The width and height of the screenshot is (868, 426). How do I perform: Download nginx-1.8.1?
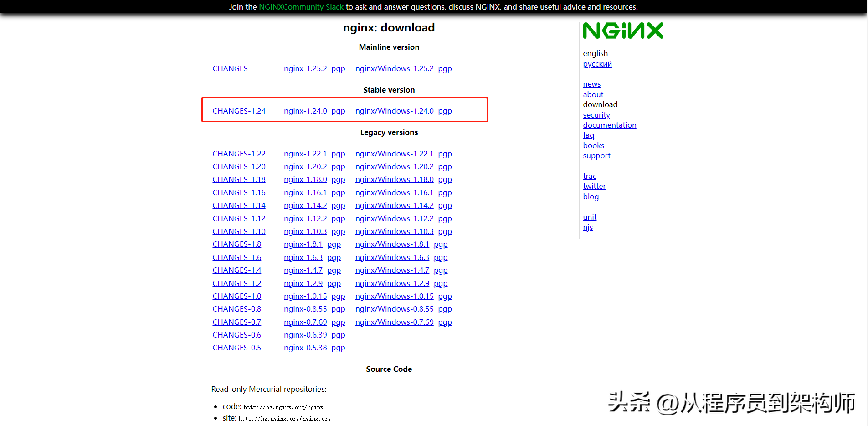[303, 244]
